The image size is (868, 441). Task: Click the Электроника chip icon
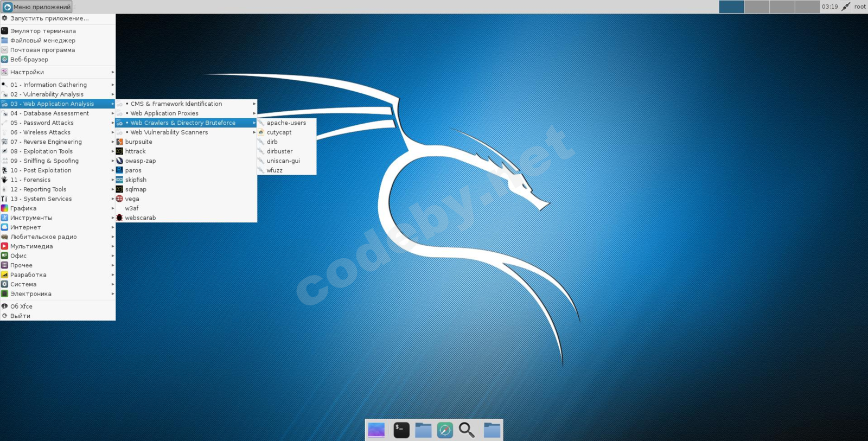(x=4, y=293)
